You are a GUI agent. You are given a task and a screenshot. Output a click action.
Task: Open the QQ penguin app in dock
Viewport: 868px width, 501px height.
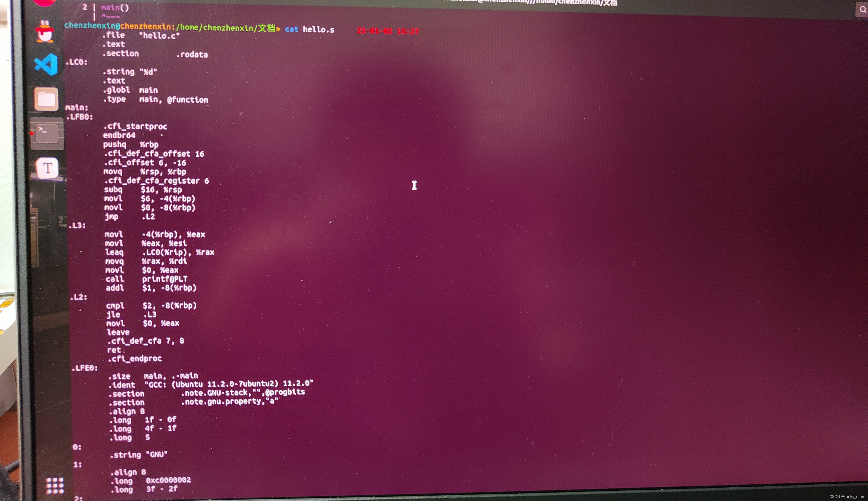[x=45, y=32]
